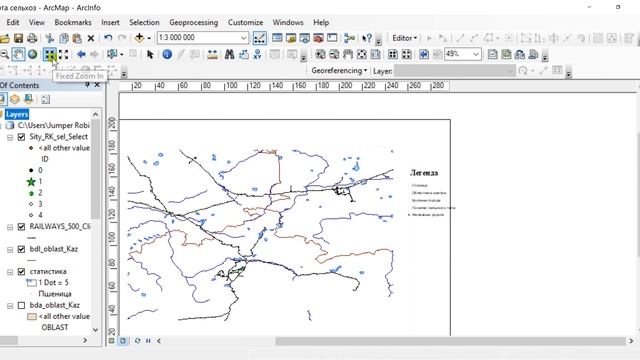Open the Windows menu
The height and width of the screenshot is (360, 640).
point(288,22)
